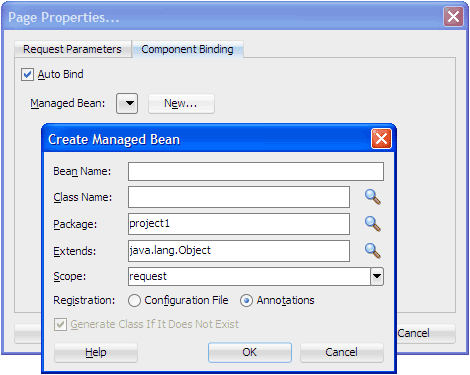Cancel the Create Managed Bean dialog
The image size is (470, 375).
[342, 352]
